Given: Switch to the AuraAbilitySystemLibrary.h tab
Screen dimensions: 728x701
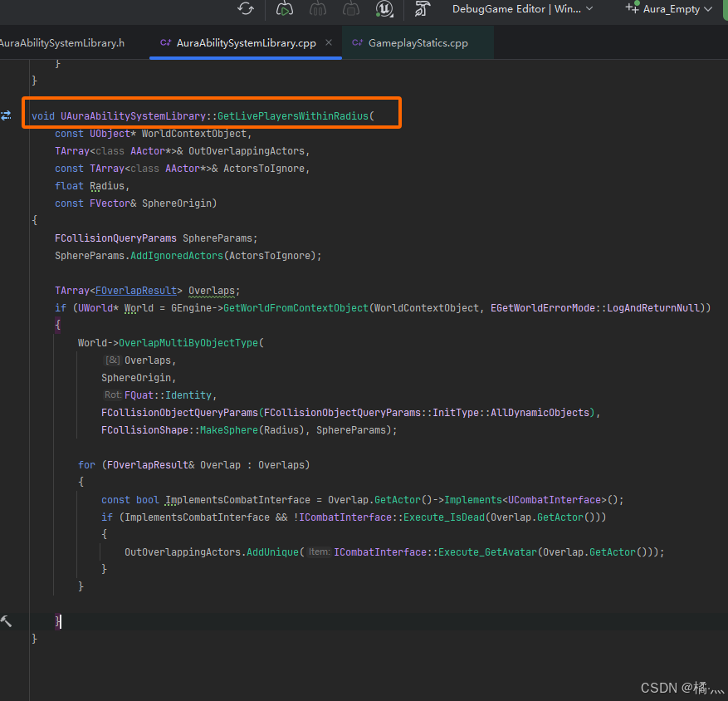Looking at the screenshot, I should click(x=62, y=42).
